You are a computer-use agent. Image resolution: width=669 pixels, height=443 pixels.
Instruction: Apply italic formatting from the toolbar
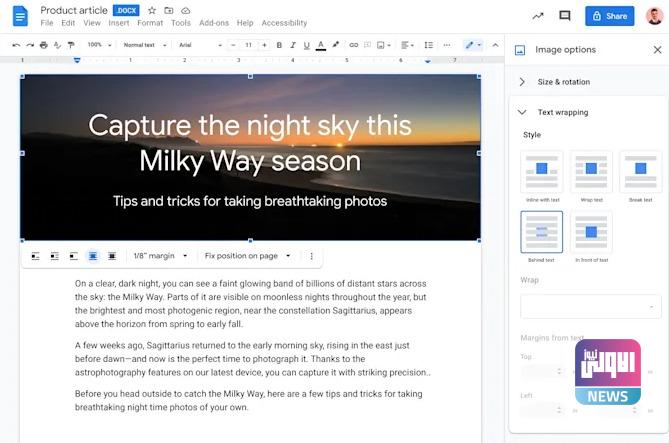292,45
